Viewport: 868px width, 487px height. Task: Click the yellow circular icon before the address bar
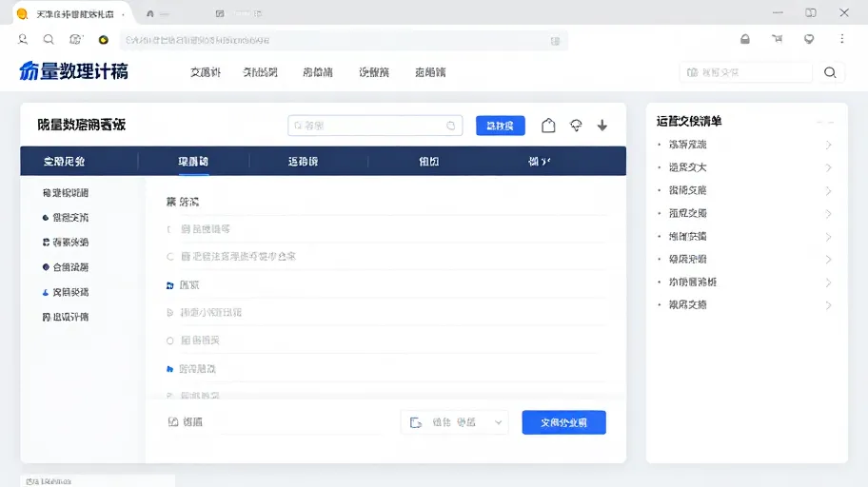click(x=104, y=40)
